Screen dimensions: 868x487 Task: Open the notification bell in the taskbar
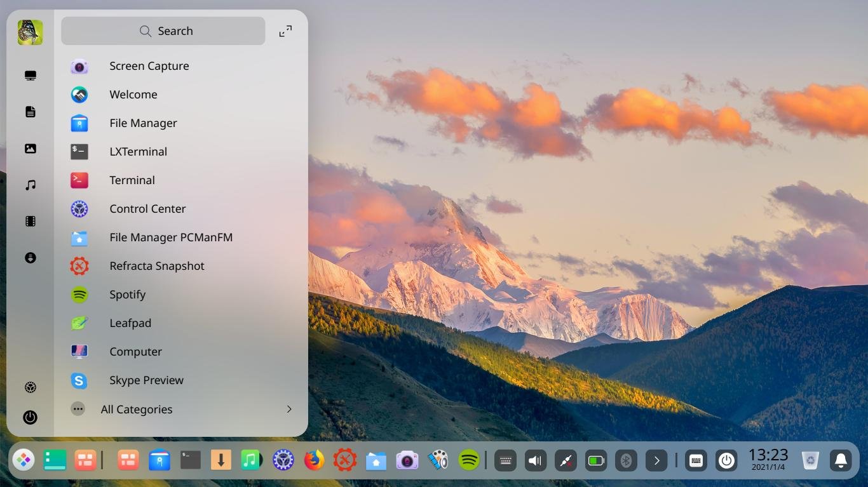[x=840, y=460]
